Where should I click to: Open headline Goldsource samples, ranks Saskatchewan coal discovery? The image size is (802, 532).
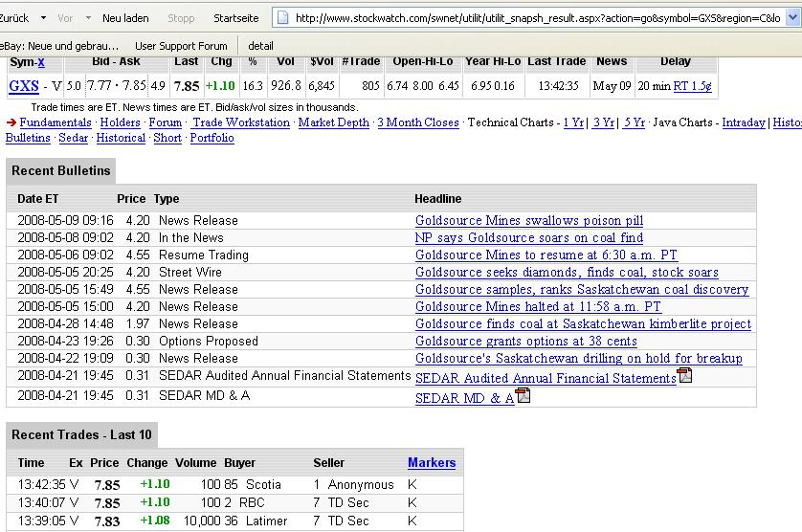pyautogui.click(x=582, y=290)
